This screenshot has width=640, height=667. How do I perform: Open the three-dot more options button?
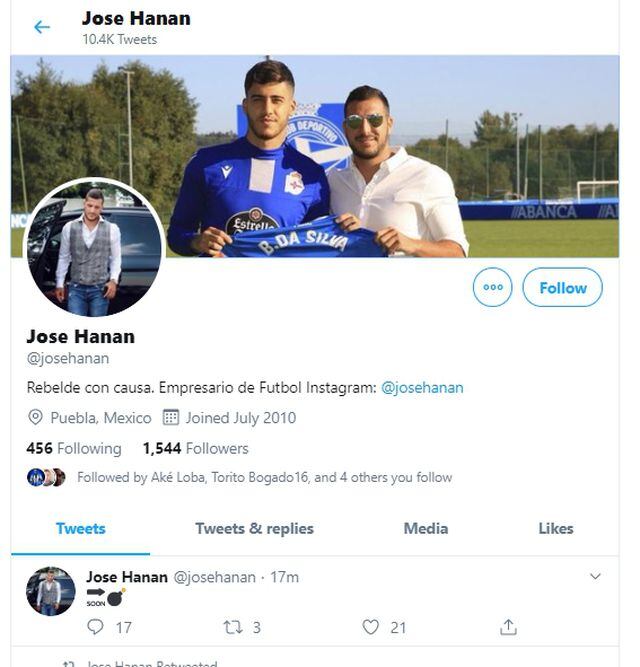pos(492,287)
